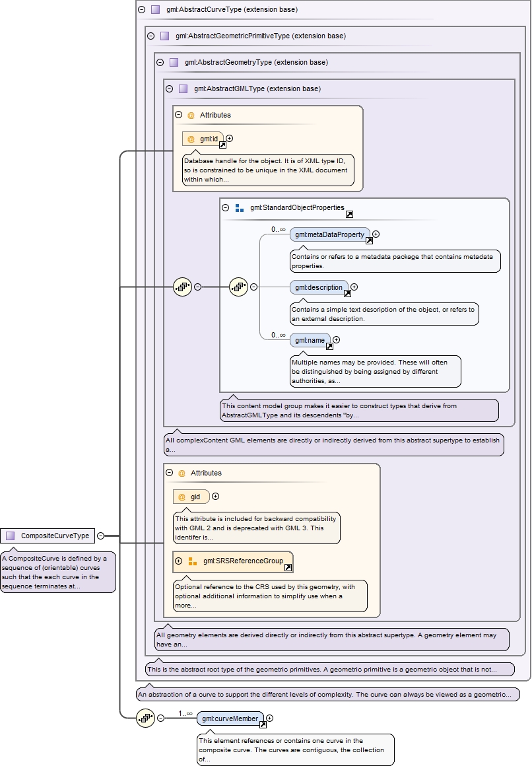Follow gml:id reference arrow icon
Image resolution: width=532 pixels, height=768 pixels.
click(x=222, y=145)
